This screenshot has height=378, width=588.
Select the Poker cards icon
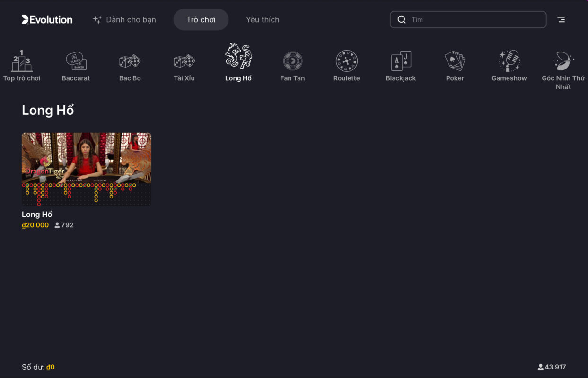point(455,61)
